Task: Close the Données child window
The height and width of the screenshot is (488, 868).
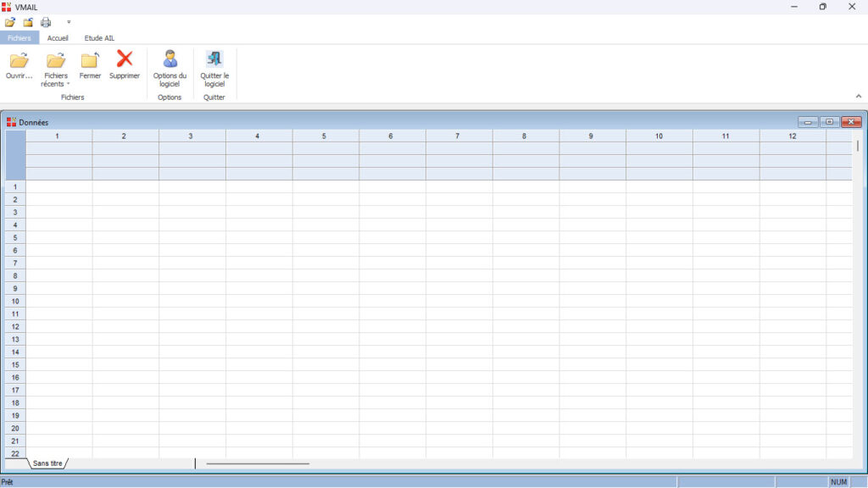Action: 851,122
